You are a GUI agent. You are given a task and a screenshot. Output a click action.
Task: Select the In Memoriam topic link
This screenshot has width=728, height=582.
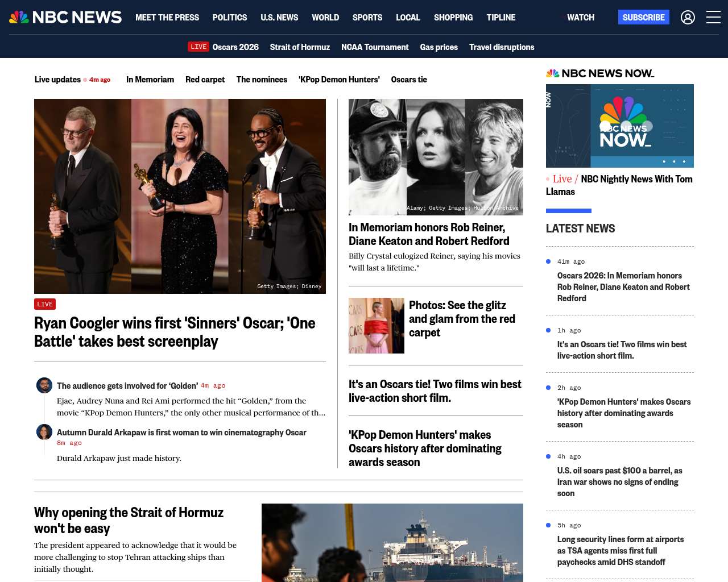150,80
